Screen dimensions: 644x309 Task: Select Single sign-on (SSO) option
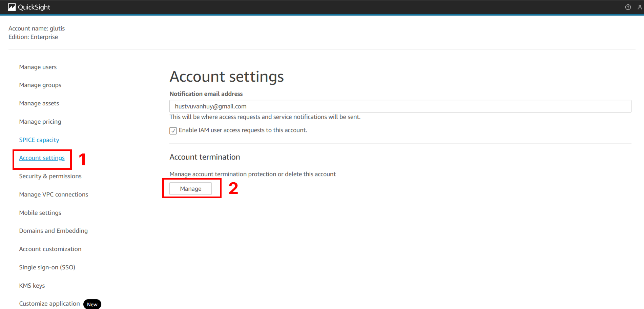pos(47,267)
